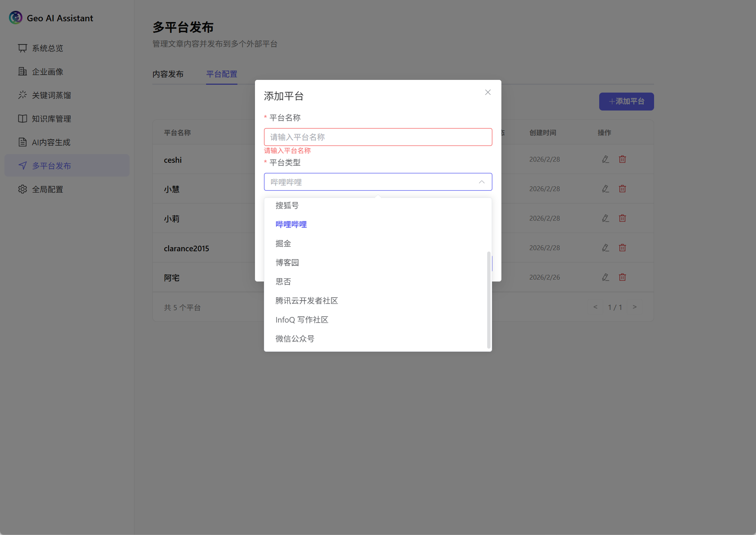Delete the clarance2015 platform row
Screen dimensions: 756x535
[622, 248]
